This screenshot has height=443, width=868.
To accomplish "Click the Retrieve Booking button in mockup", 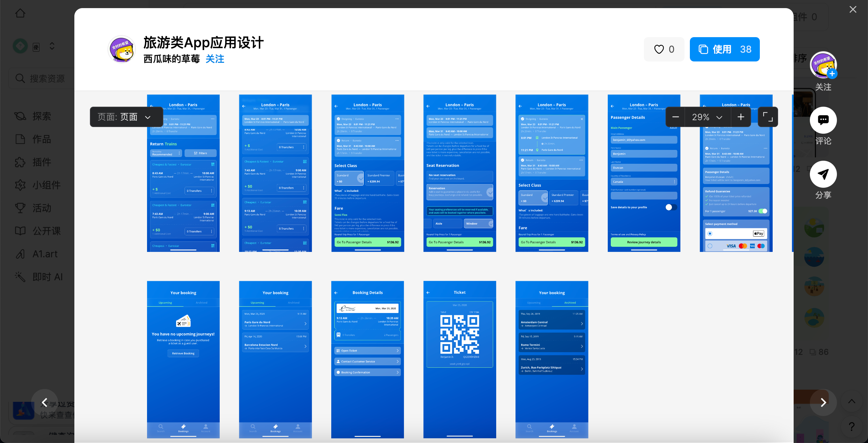I will 183,354.
